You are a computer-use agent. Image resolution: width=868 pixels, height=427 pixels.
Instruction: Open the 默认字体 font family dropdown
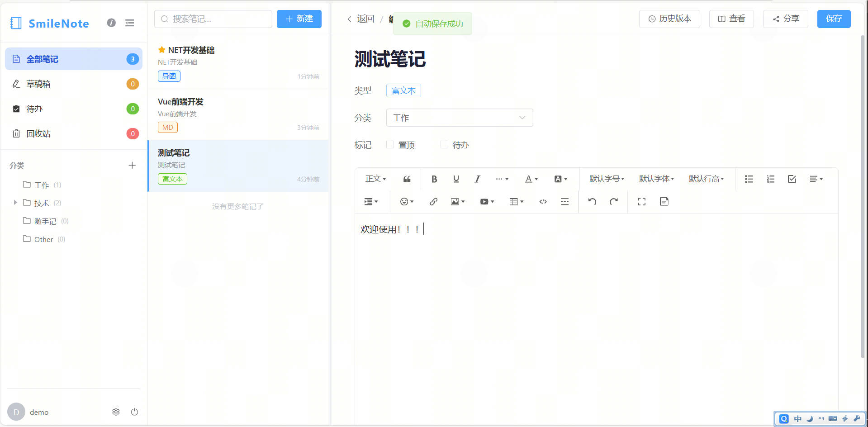pyautogui.click(x=656, y=179)
